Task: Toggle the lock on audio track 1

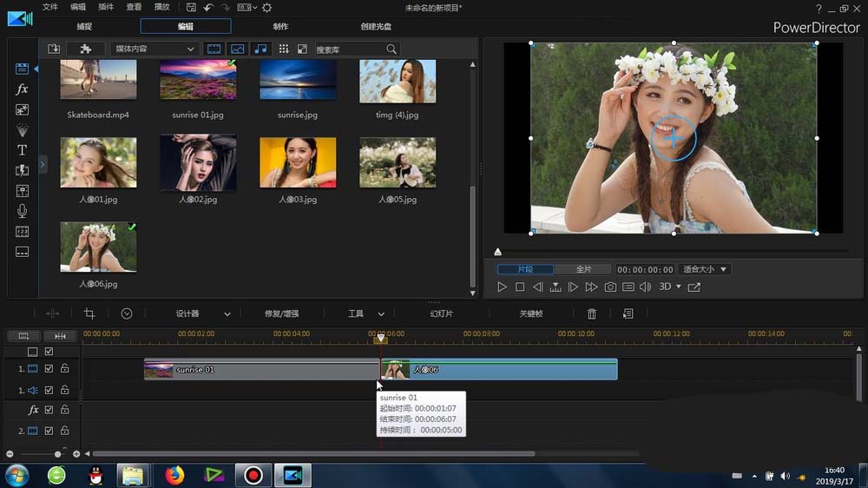Action: pyautogui.click(x=64, y=391)
